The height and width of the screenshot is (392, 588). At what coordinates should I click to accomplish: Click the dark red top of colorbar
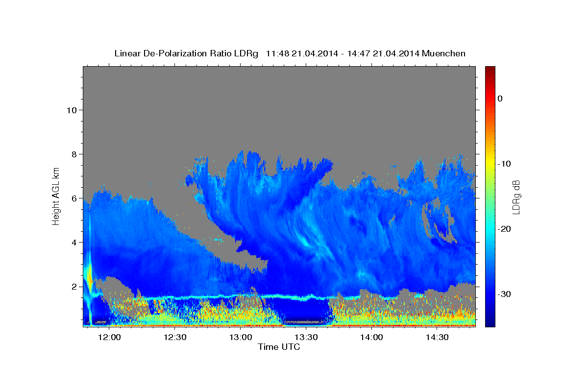[x=490, y=70]
